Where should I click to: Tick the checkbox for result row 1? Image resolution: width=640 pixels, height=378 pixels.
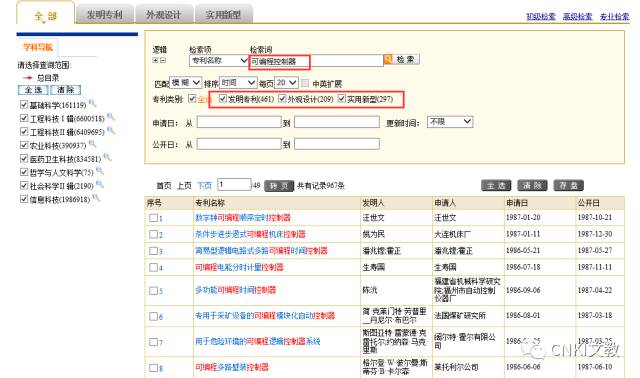coord(153,218)
